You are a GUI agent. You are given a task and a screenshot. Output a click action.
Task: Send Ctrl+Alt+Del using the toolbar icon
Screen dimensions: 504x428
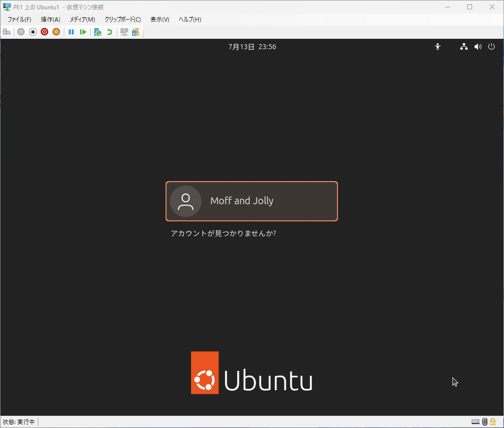pos(7,32)
